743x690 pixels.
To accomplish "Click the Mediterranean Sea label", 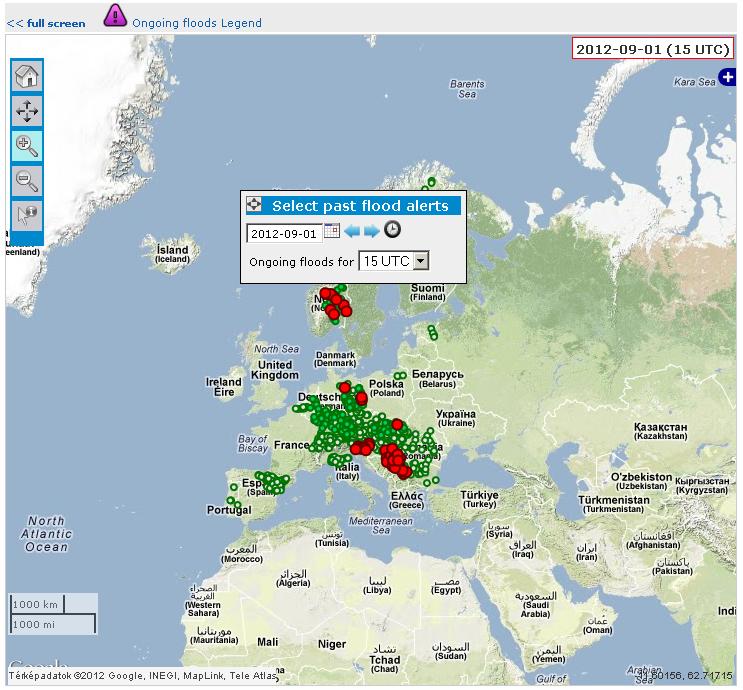I will 381,526.
